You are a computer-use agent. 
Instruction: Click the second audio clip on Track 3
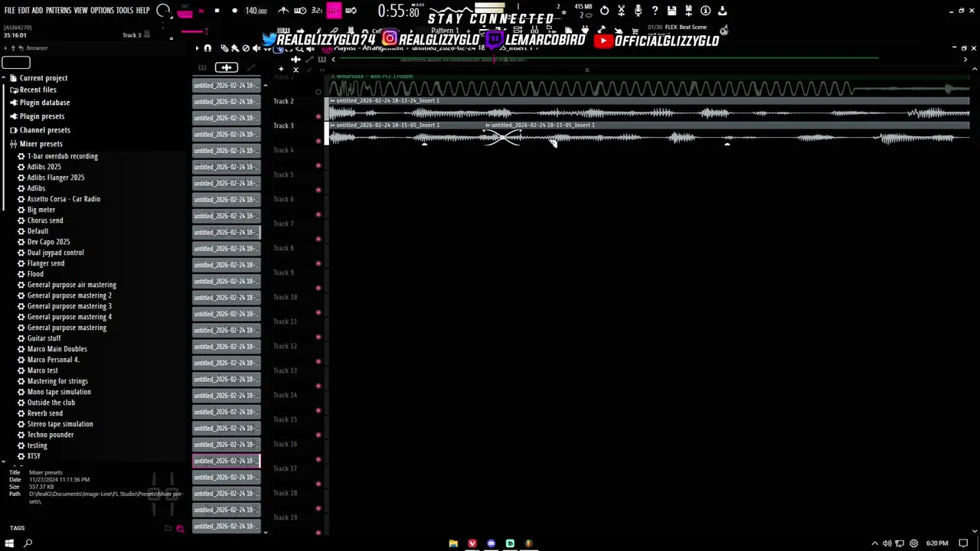pyautogui.click(x=727, y=134)
